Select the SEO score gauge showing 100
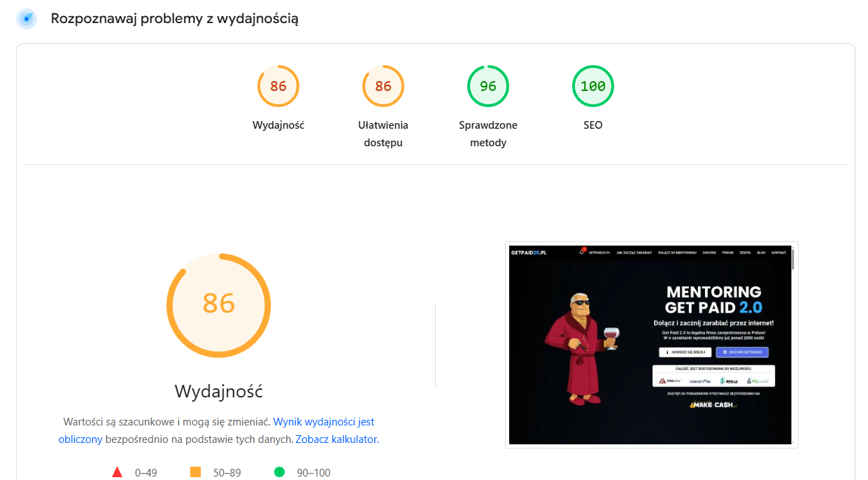The image size is (868, 480). tap(593, 87)
